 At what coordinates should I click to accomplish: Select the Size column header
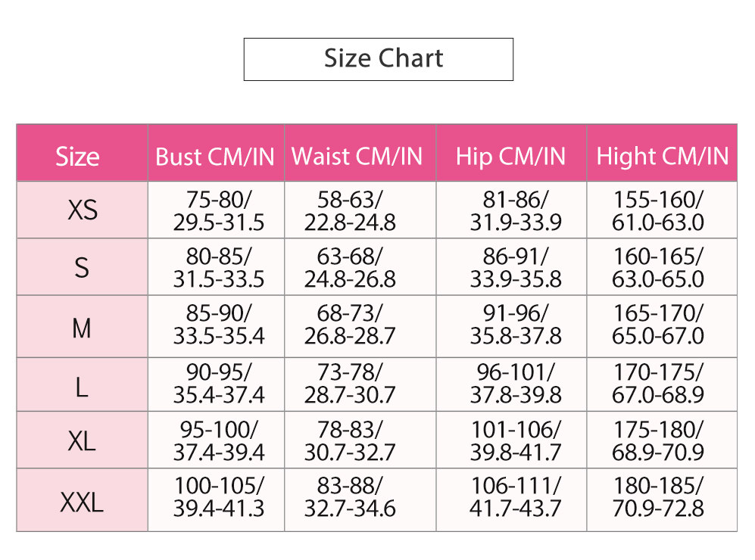83,153
